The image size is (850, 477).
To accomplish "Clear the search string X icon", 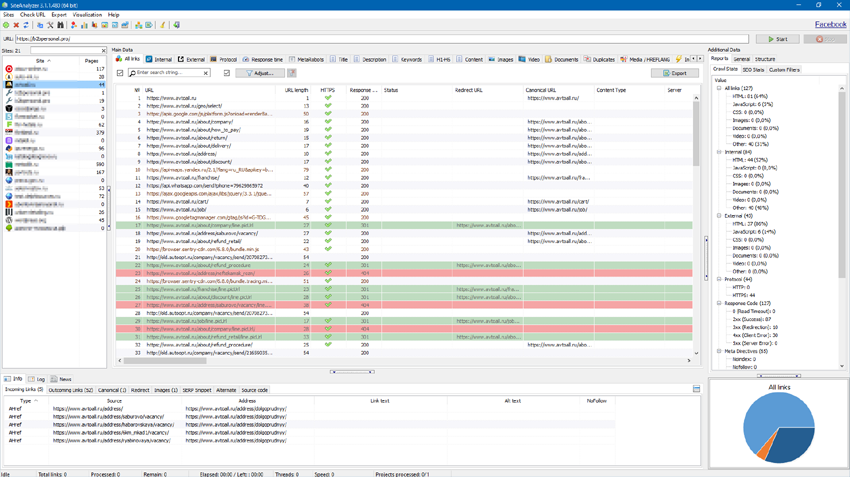I will point(206,73).
